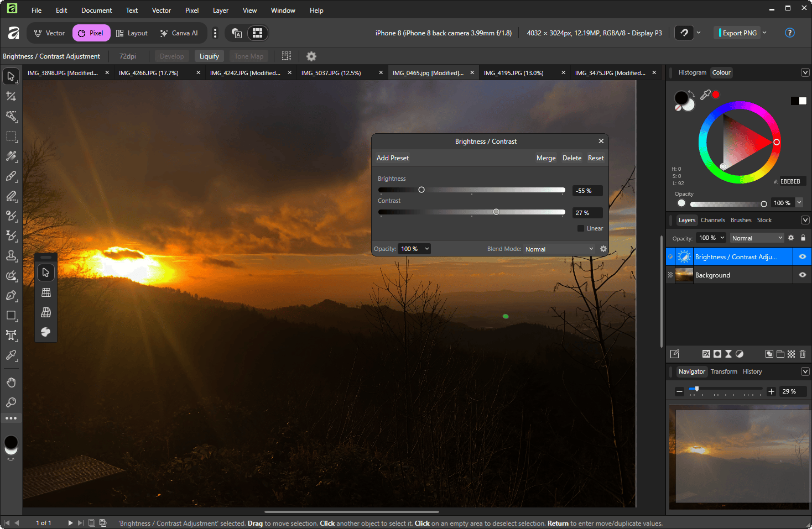
Task: Click the colour picker eyedropper icon
Action: (x=705, y=95)
